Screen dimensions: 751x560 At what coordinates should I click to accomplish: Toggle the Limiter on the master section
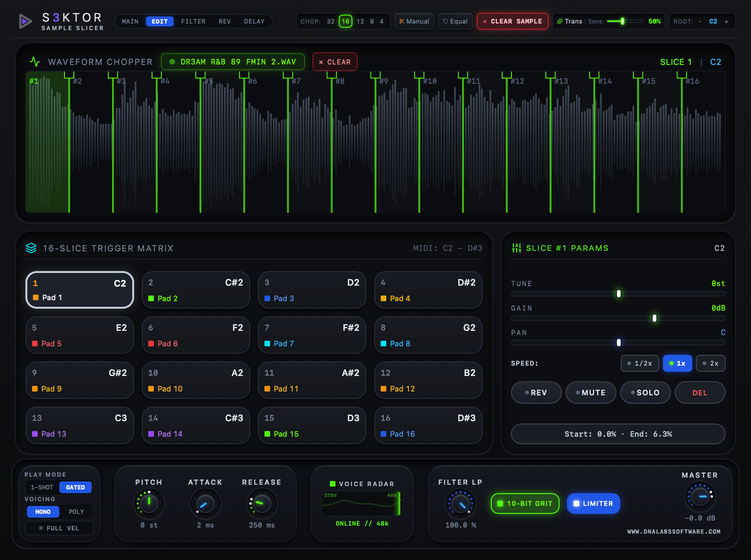click(593, 504)
